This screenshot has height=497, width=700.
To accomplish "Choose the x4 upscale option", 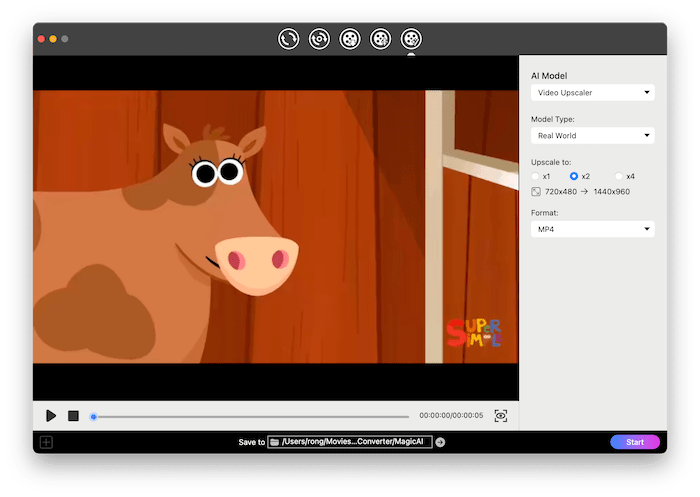I will click(x=619, y=176).
